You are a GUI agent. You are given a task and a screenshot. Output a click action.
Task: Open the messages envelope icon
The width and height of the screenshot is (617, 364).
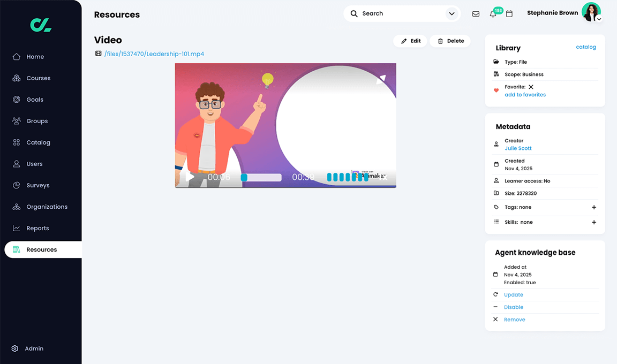coord(476,13)
